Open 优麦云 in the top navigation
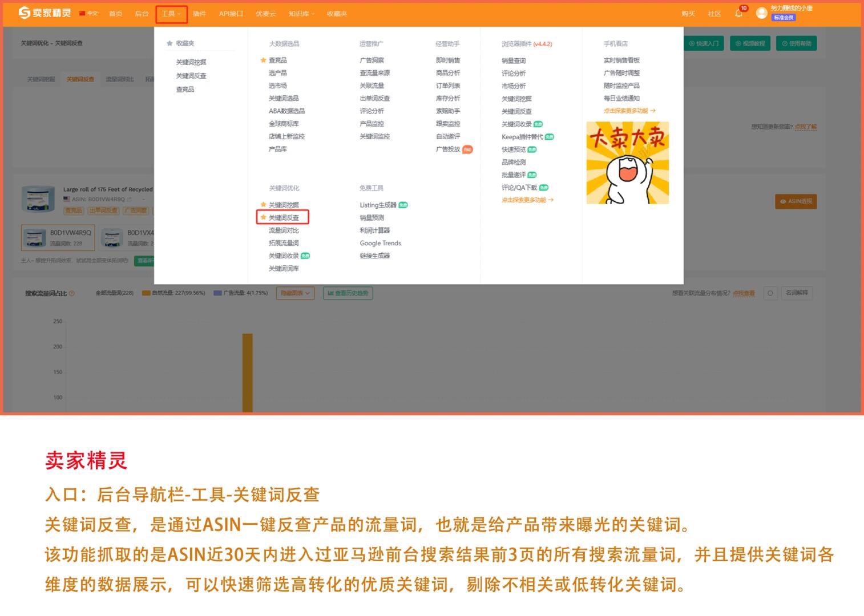Viewport: 864px width, 616px height. 265,14
